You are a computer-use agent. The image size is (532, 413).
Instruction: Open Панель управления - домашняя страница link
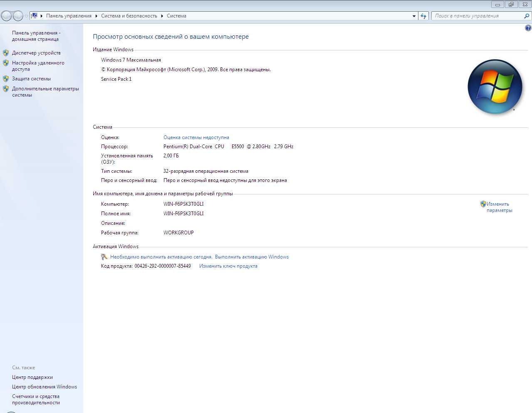click(36, 36)
